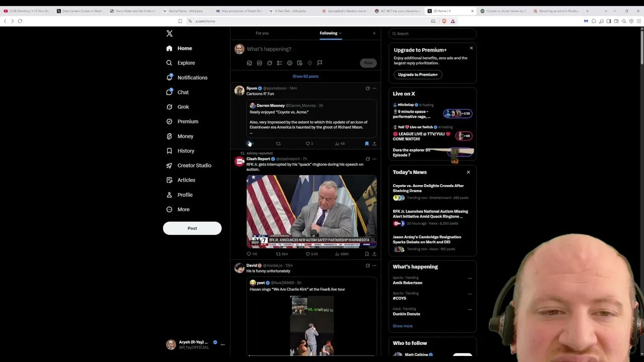Click the Upgrade to Premium+ button
The height and width of the screenshot is (362, 644).
(x=418, y=74)
